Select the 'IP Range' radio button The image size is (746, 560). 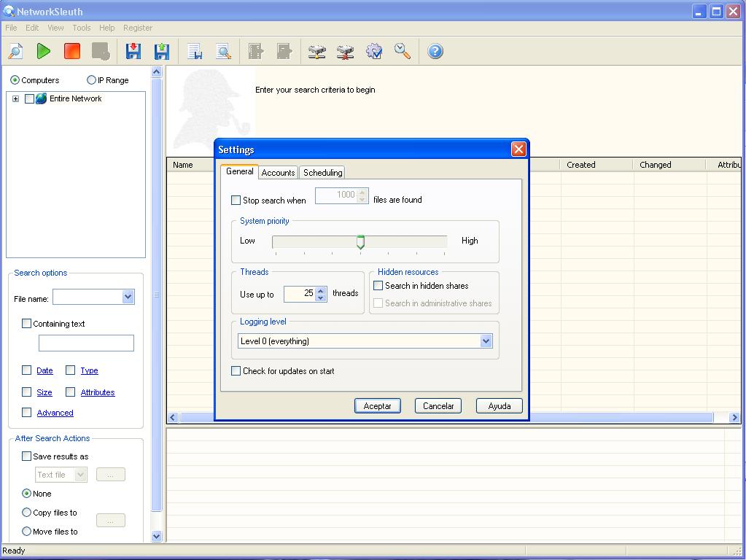(x=91, y=80)
